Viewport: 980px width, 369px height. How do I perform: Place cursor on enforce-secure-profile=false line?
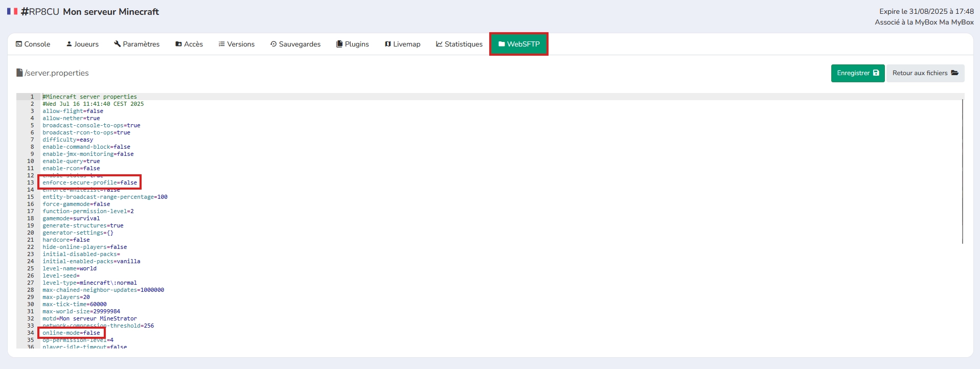[89, 182]
